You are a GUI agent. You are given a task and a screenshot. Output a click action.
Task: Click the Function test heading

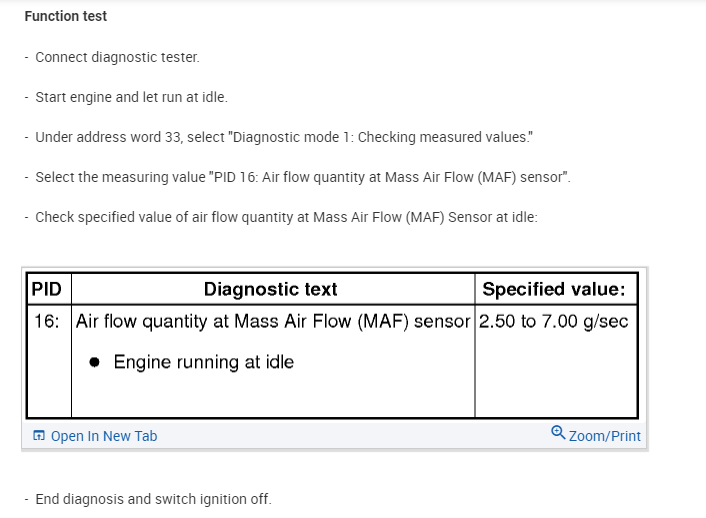[66, 16]
